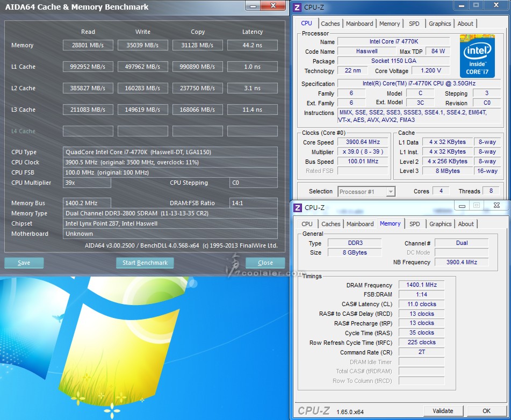Click L3 Cache Copy value 168066 MB/s

point(198,110)
